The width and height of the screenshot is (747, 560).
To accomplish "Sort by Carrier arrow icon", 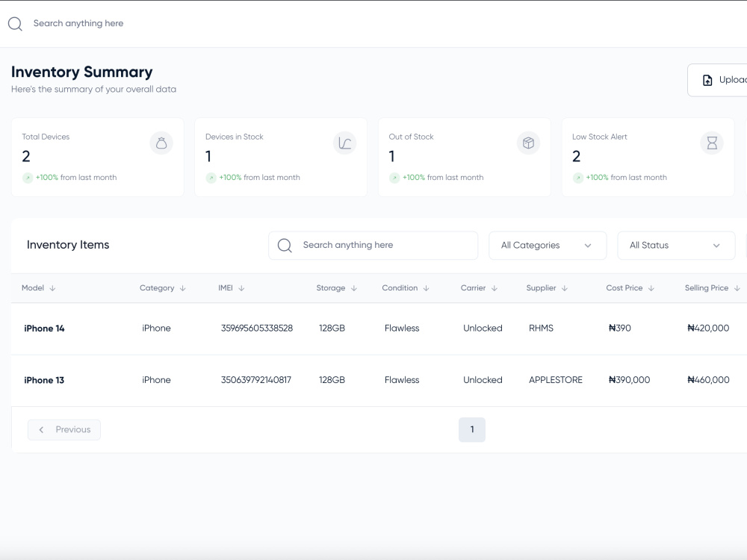I will [495, 288].
